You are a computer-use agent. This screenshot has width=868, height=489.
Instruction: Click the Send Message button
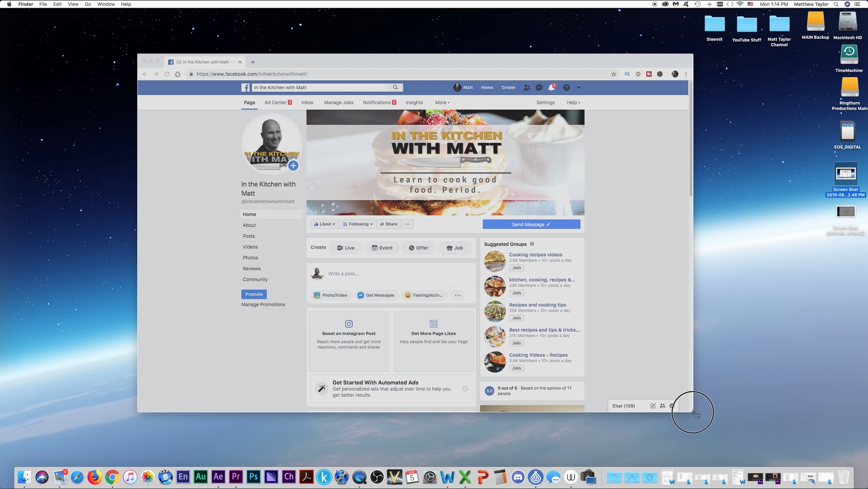click(x=531, y=224)
